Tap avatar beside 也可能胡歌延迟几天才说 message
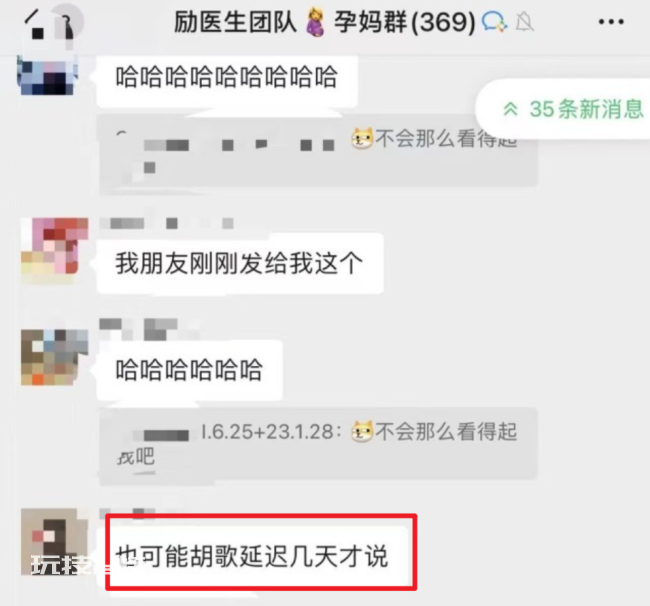The height and width of the screenshot is (606, 650). point(55,542)
